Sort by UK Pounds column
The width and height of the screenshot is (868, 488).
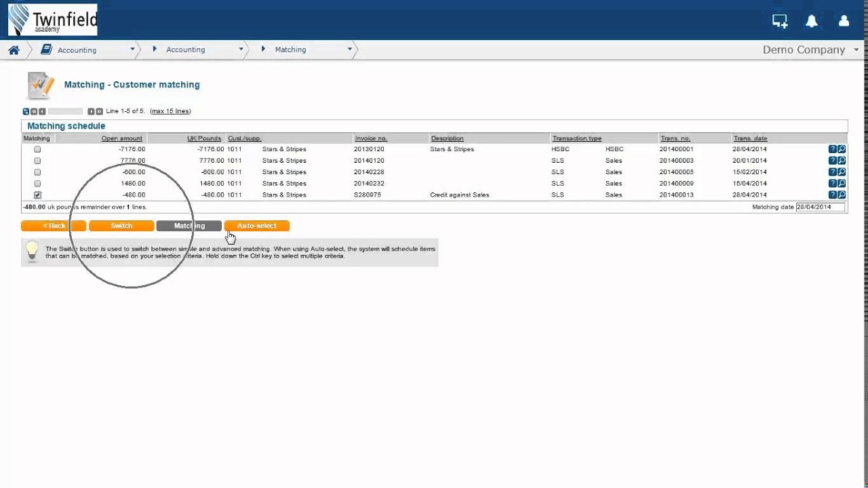[204, 138]
